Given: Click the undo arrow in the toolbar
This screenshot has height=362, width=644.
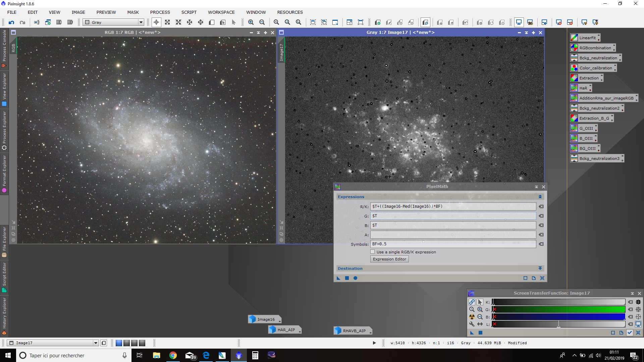Looking at the screenshot, I should [x=11, y=22].
